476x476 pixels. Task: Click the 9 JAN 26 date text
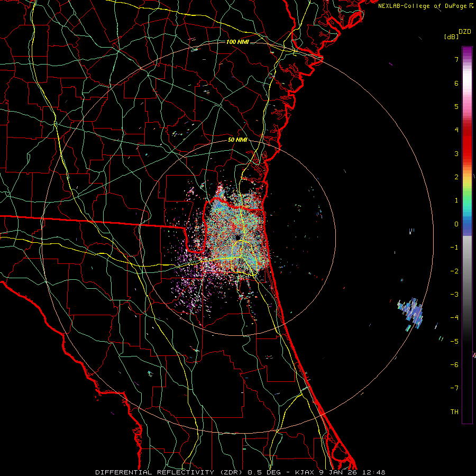point(338,472)
